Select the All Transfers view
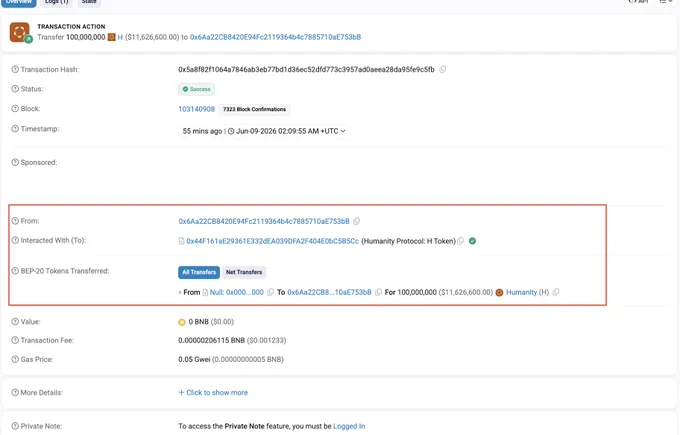 (x=199, y=272)
